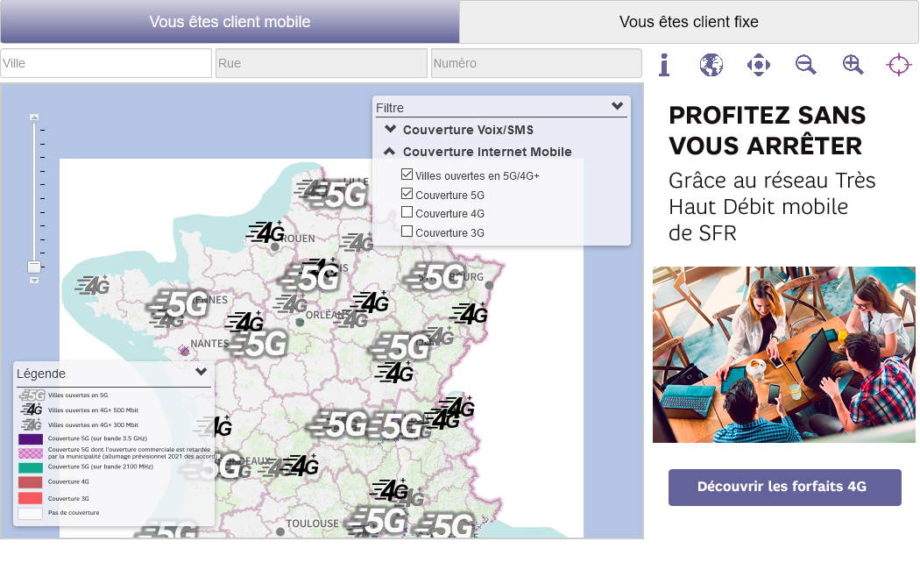Click the Couverture 3G legend color swatch
This screenshot has height=570, width=920.
coord(31,498)
